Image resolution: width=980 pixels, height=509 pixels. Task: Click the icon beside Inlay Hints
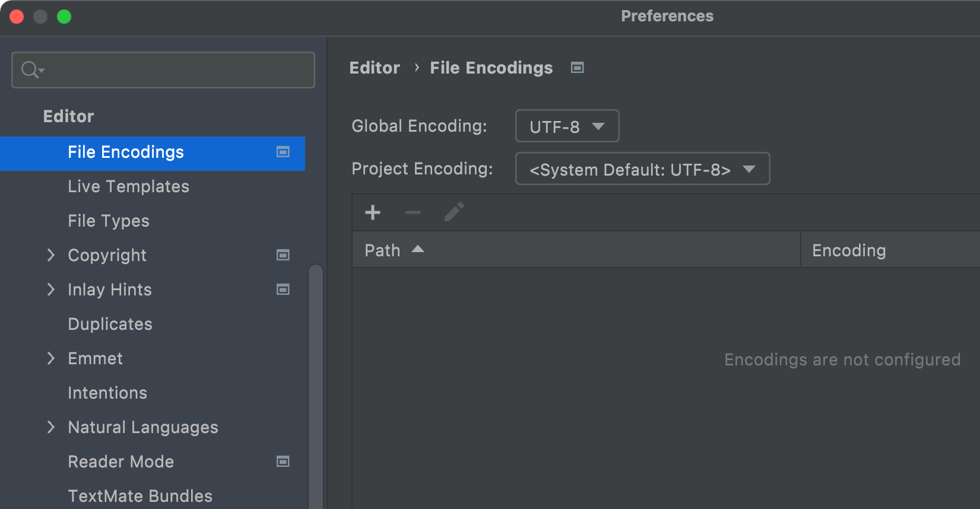point(283,290)
